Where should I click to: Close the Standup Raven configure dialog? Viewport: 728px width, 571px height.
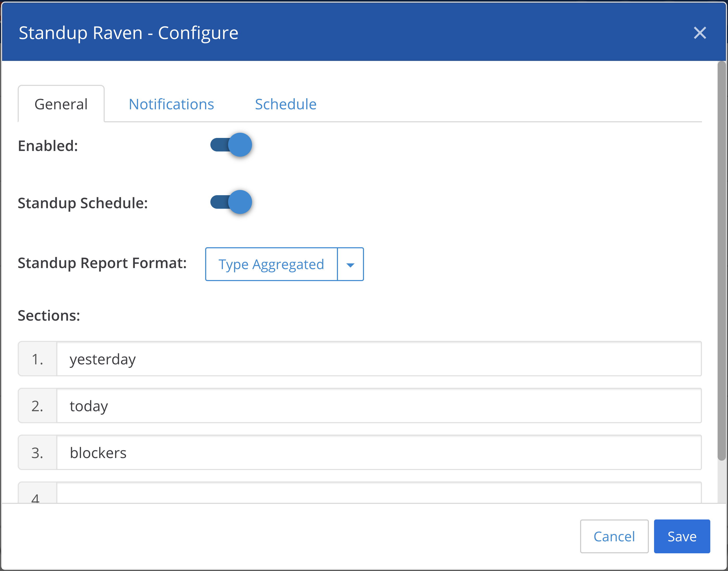pyautogui.click(x=700, y=33)
